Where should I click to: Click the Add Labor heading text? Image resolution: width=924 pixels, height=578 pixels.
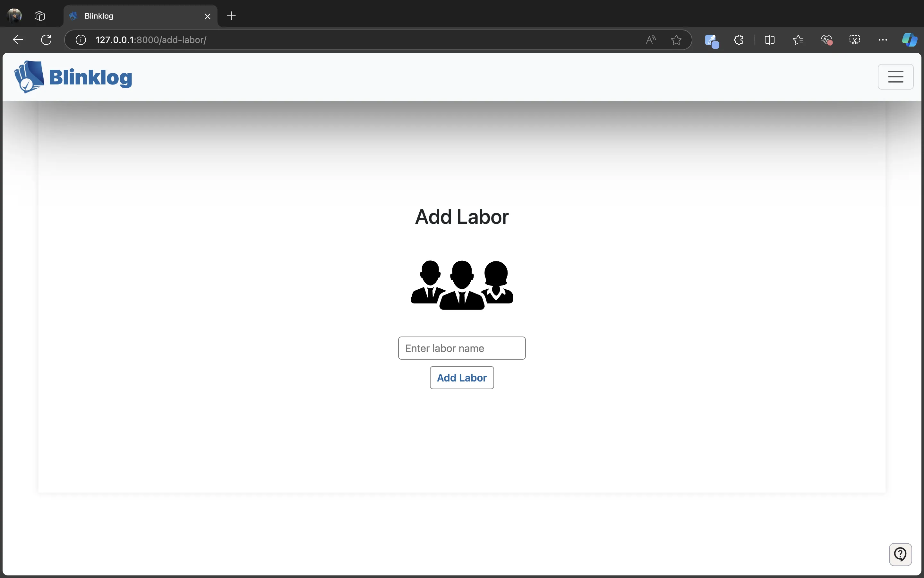click(462, 217)
